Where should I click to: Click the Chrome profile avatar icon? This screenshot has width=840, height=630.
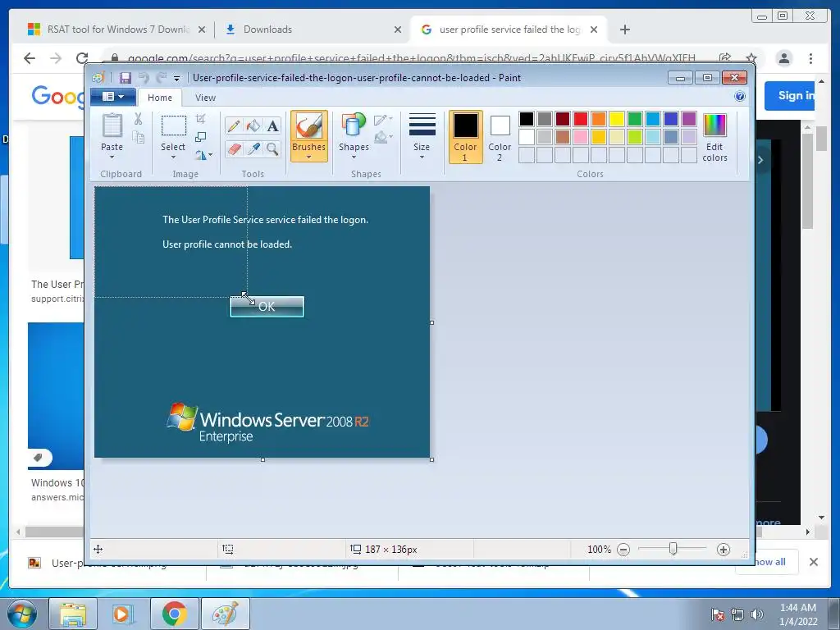[783, 58]
